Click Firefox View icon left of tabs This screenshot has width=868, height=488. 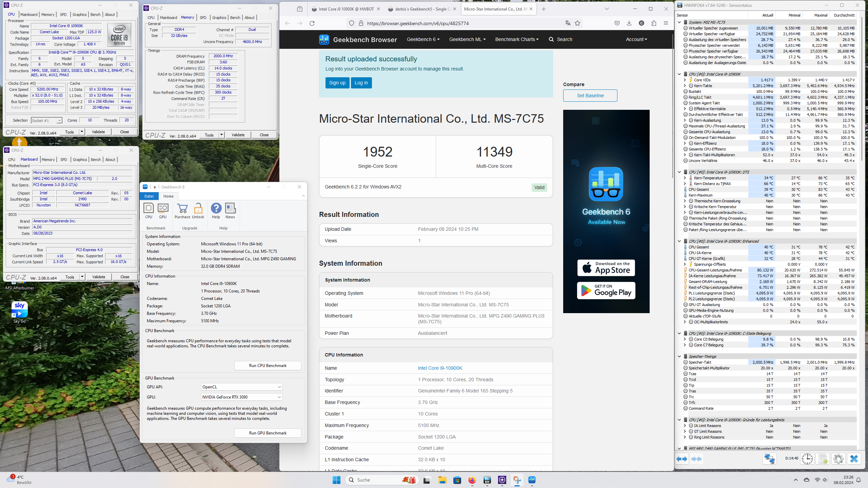300,9
